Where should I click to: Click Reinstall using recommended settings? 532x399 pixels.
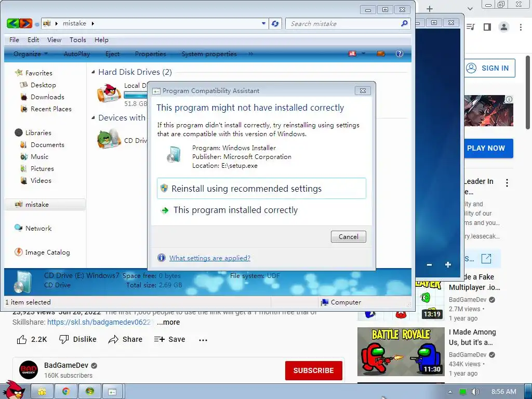pos(262,188)
